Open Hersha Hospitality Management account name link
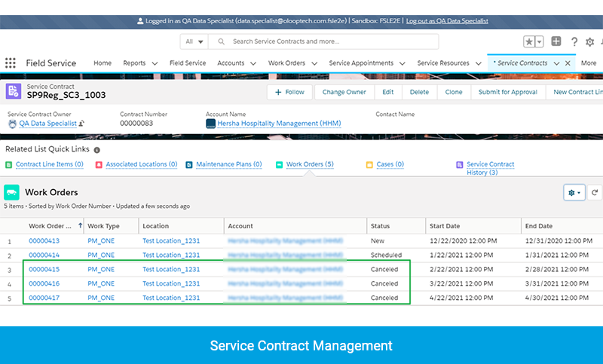 [279, 124]
